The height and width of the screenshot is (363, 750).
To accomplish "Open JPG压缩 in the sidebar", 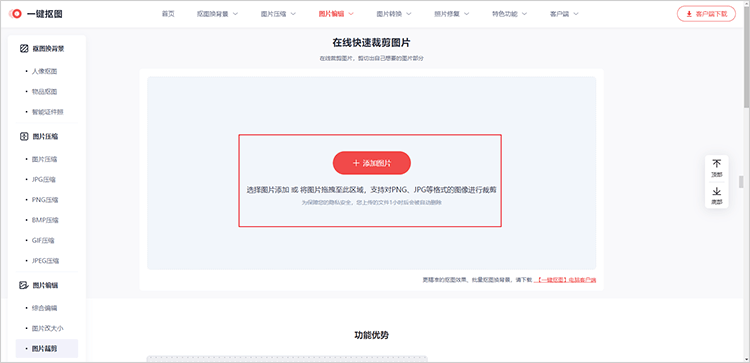I will (44, 179).
